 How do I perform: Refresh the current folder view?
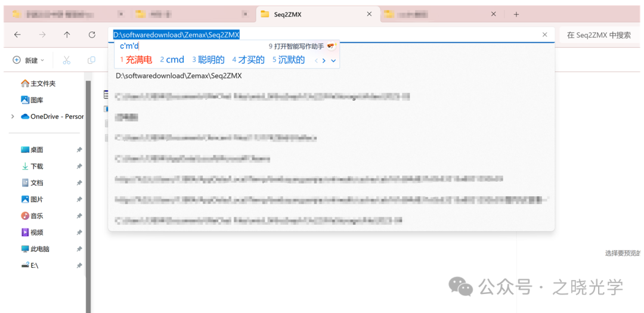92,35
